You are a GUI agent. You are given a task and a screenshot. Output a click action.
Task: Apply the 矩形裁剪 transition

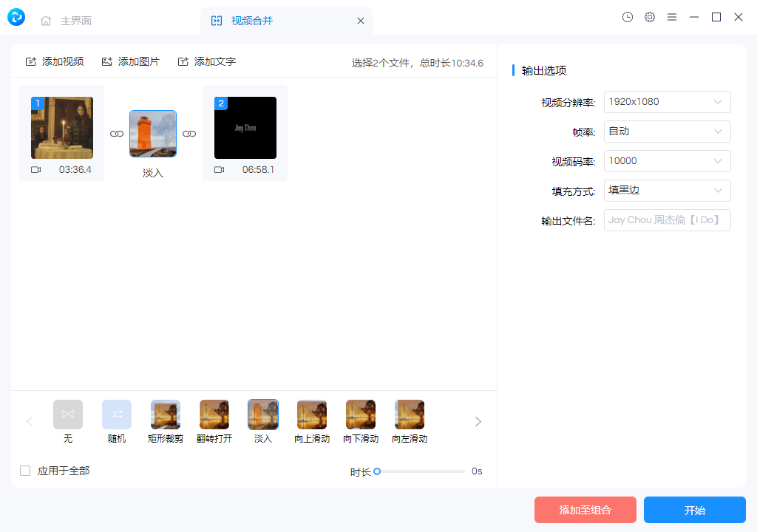pos(165,414)
